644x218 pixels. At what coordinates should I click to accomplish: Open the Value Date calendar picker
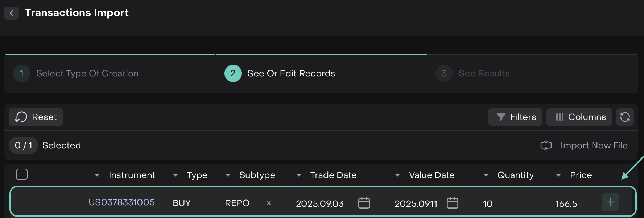[x=452, y=203]
